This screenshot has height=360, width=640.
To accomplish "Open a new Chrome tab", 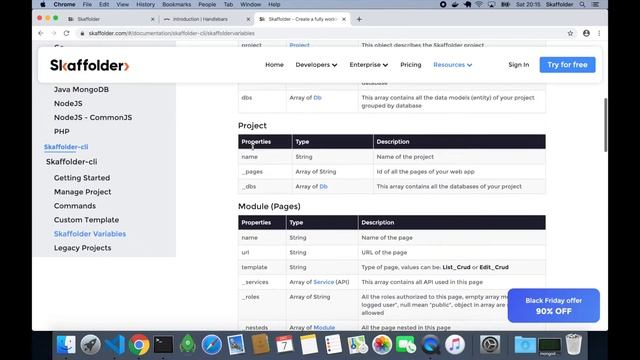I will pos(359,19).
